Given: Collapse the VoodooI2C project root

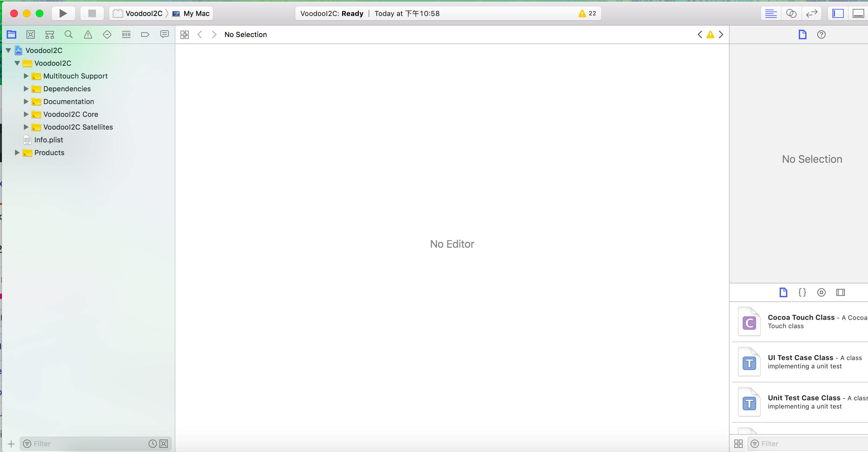Looking at the screenshot, I should pos(9,50).
